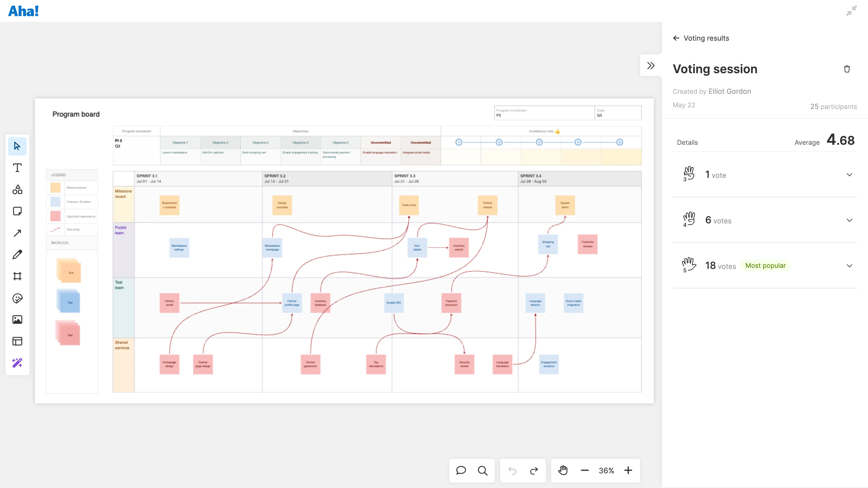Viewport: 868px width, 488px height.
Task: Select the Text tool
Action: [x=17, y=168]
